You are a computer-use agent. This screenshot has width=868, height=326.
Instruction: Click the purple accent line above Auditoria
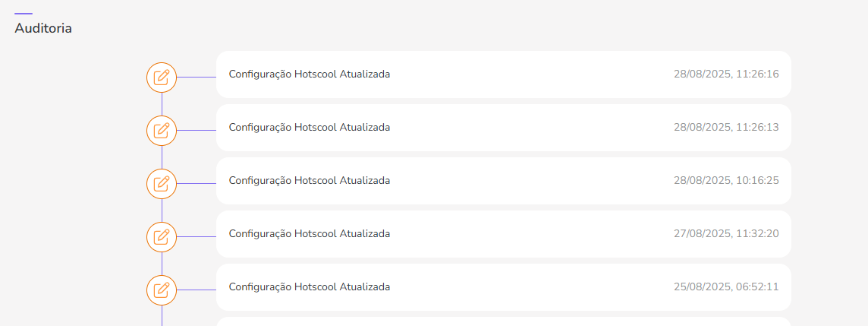pyautogui.click(x=24, y=14)
